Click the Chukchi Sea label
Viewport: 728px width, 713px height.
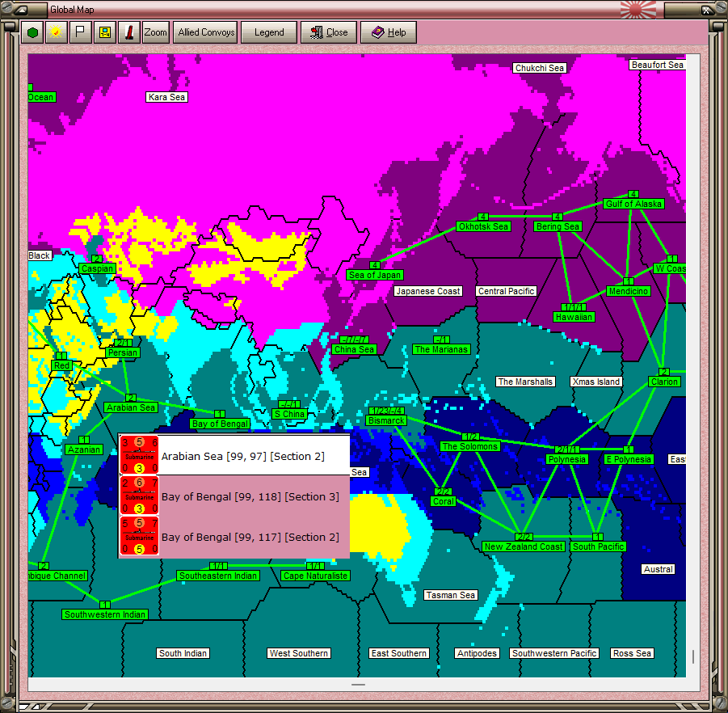tap(540, 68)
